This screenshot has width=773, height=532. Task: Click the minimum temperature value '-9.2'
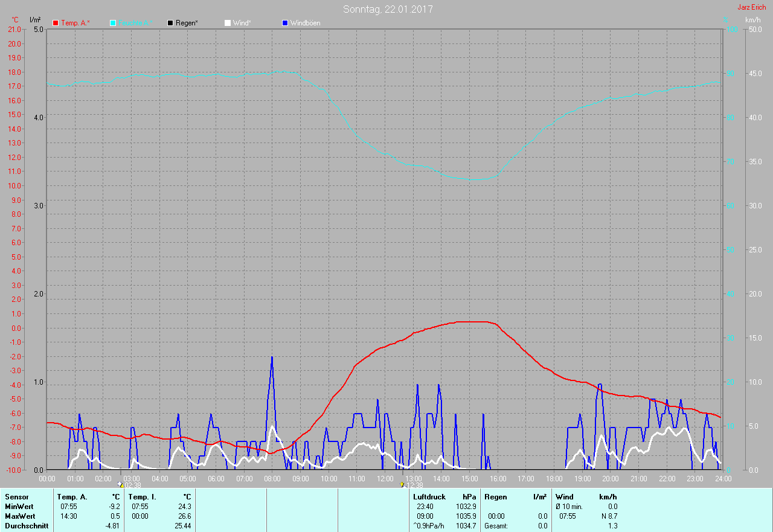[114, 507]
